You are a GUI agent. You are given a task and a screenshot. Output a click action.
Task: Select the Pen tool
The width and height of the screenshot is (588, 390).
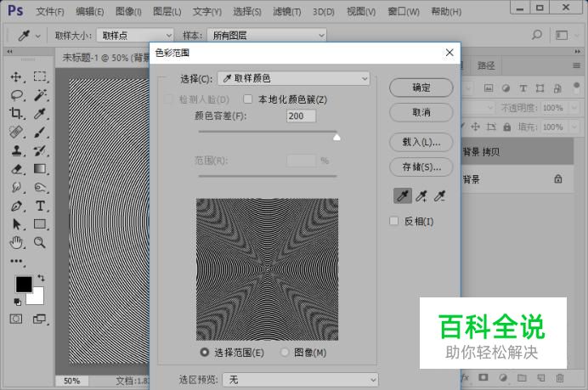16,206
